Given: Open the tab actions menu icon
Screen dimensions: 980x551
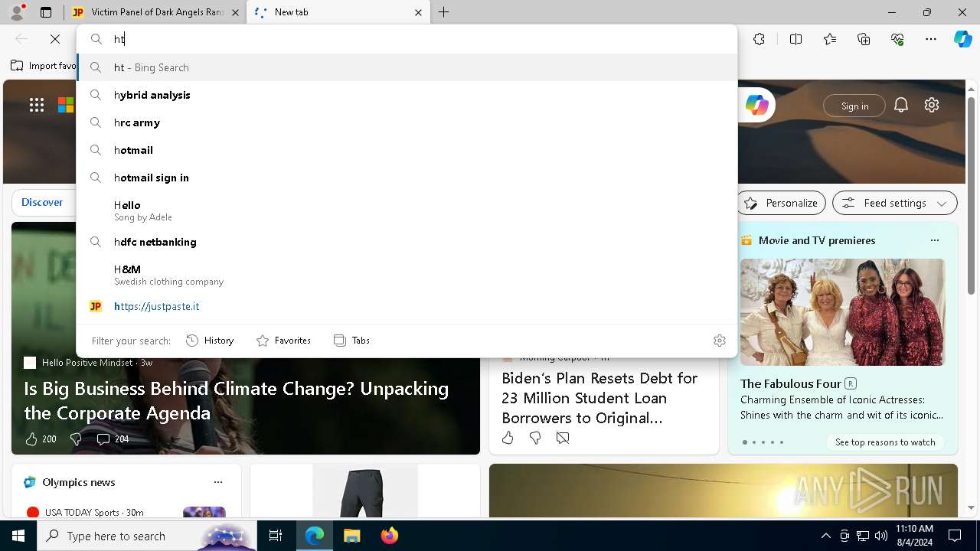Looking at the screenshot, I should tap(46, 12).
